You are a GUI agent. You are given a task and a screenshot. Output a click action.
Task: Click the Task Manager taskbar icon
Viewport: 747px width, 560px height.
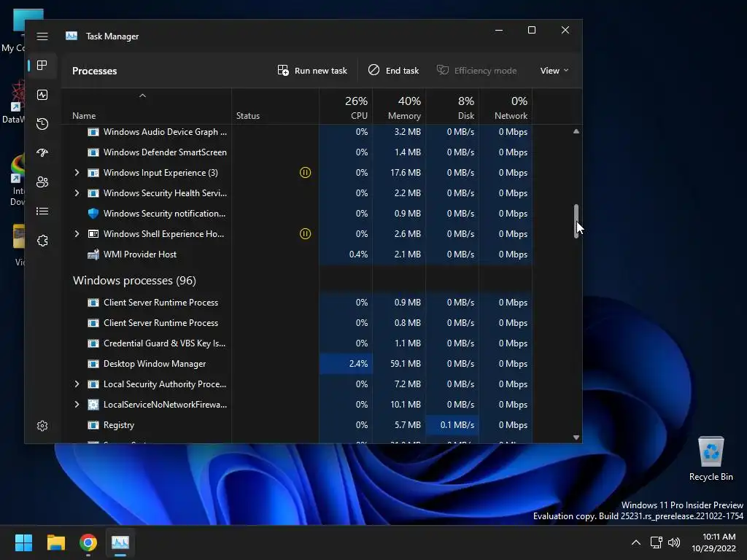120,542
